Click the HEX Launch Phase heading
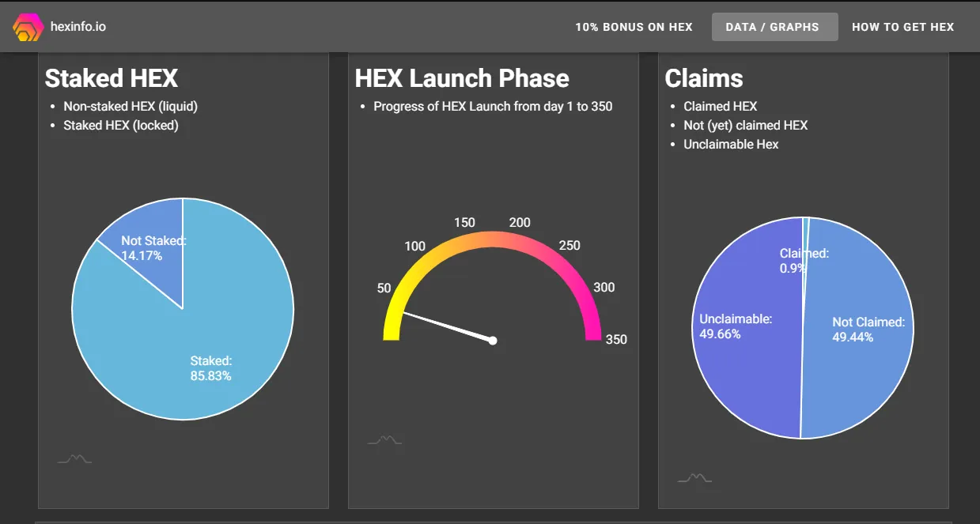980x524 pixels. [x=462, y=78]
